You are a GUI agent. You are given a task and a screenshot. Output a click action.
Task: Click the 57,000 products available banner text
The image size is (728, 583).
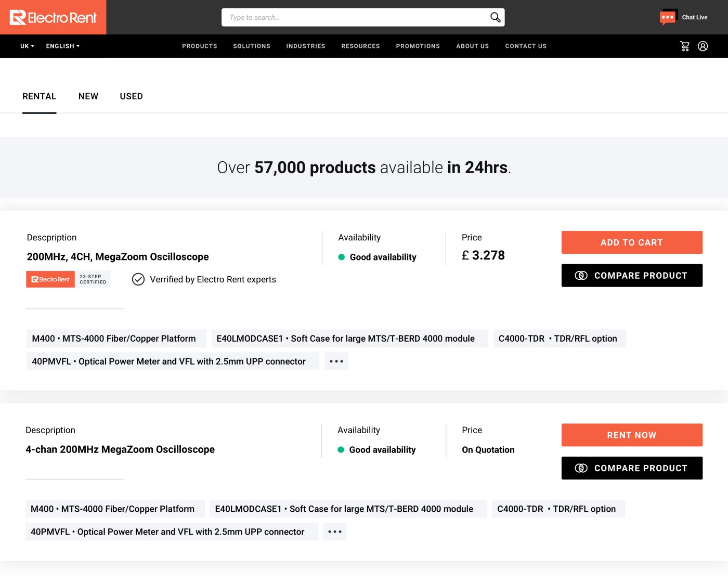click(x=364, y=167)
